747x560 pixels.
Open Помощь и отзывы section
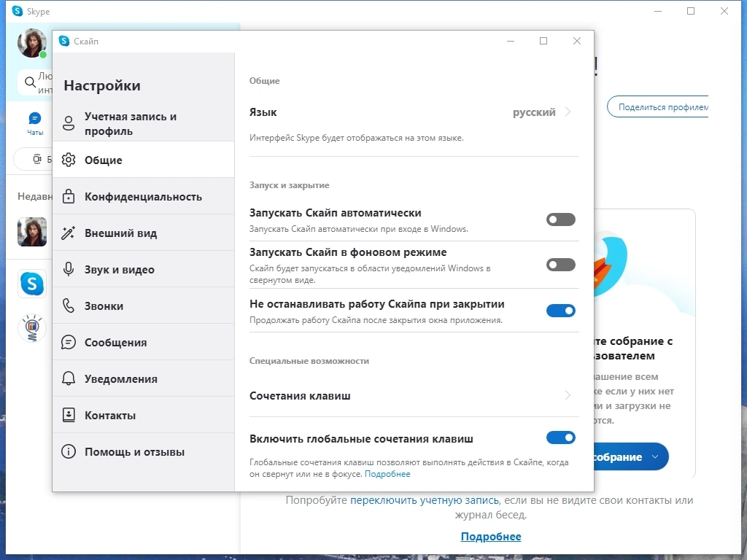[x=144, y=451]
